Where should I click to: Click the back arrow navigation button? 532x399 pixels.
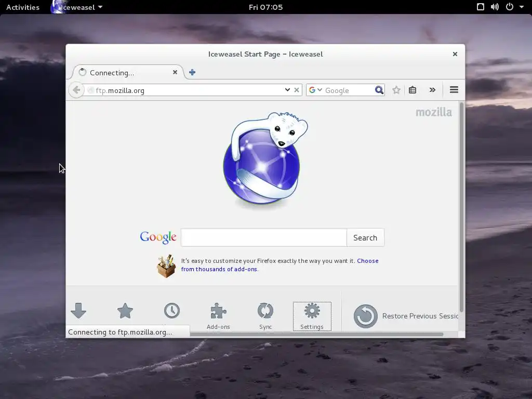[76, 90]
